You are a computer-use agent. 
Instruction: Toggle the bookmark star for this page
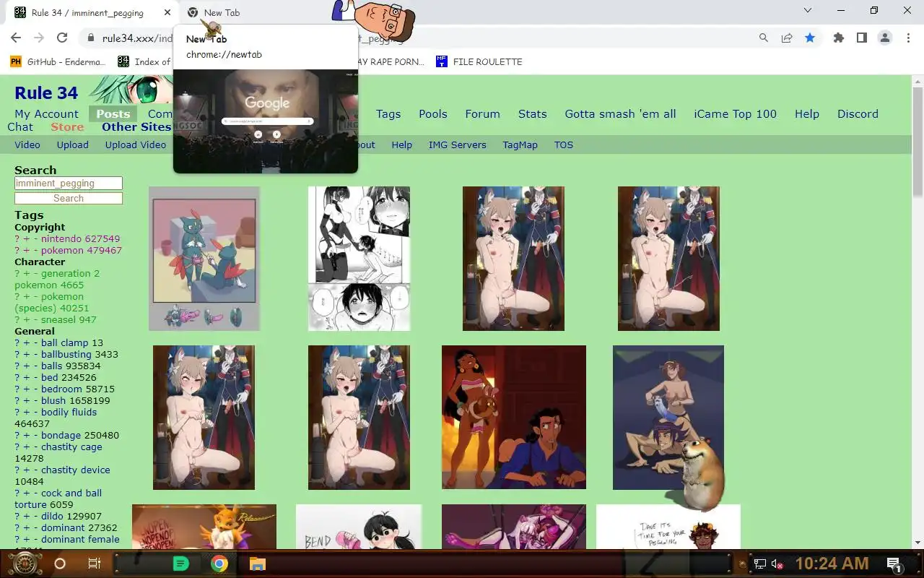810,38
